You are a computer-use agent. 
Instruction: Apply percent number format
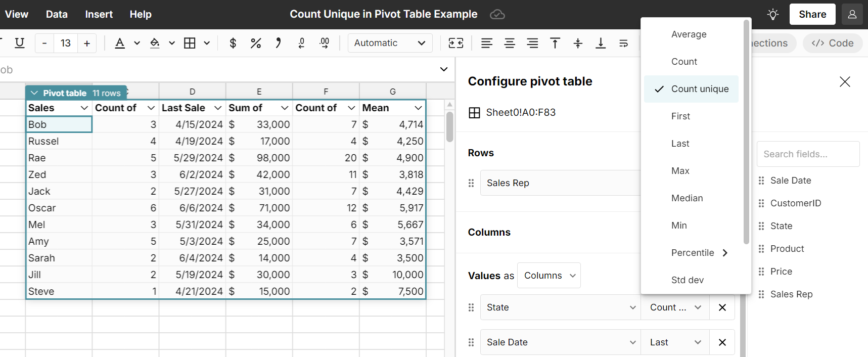[256, 43]
